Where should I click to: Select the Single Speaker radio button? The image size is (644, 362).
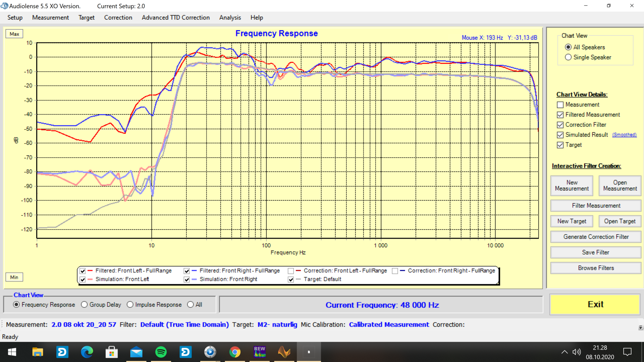tap(568, 57)
